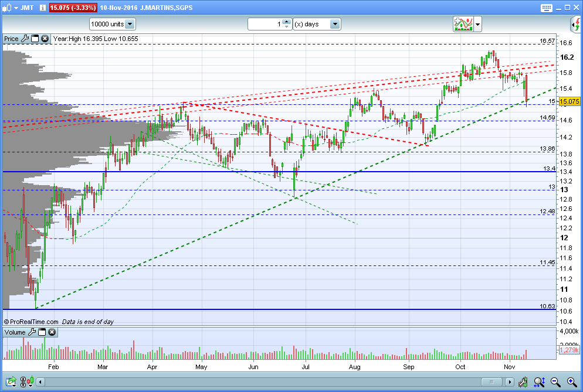Open chart properties wrench icon at bottom right
Screen dimensions: 583x392
tap(523, 381)
